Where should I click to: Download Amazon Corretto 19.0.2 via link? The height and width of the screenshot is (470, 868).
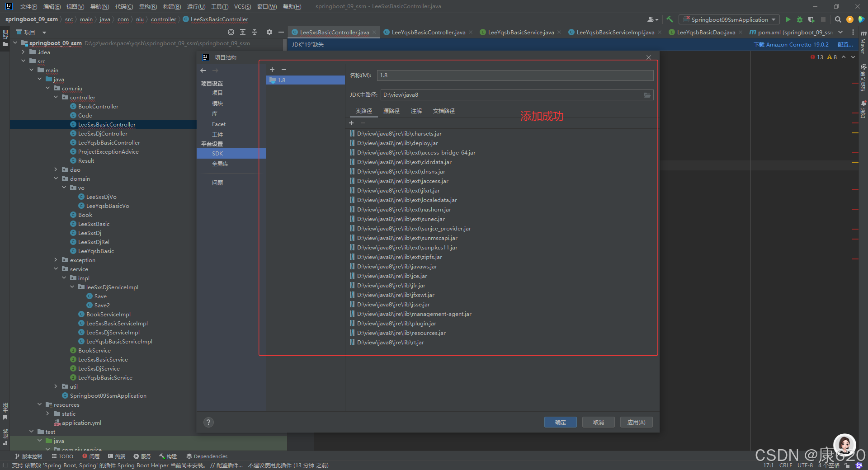pos(791,44)
